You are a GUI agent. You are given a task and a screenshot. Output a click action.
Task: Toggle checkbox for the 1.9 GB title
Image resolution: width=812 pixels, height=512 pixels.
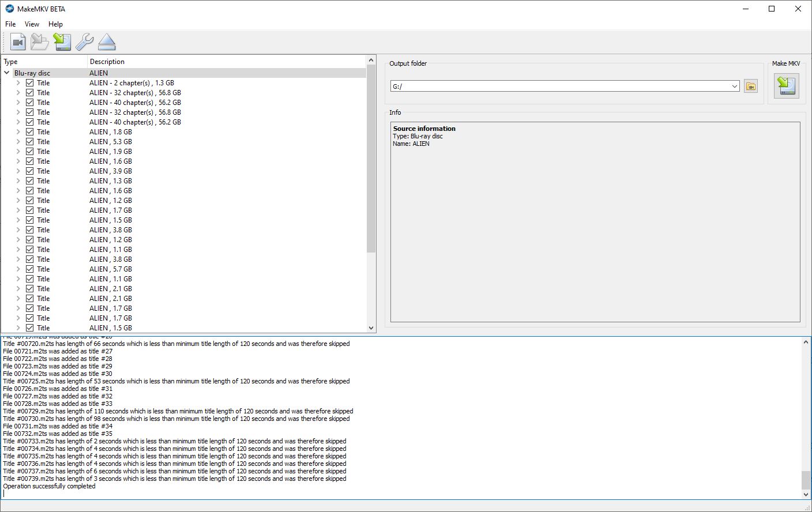(x=29, y=152)
